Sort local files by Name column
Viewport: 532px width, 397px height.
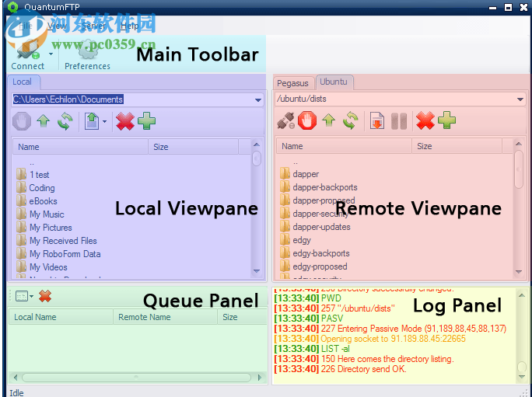click(80, 147)
